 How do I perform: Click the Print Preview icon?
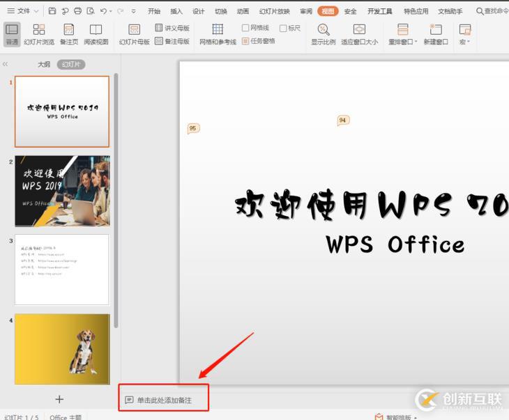point(91,11)
